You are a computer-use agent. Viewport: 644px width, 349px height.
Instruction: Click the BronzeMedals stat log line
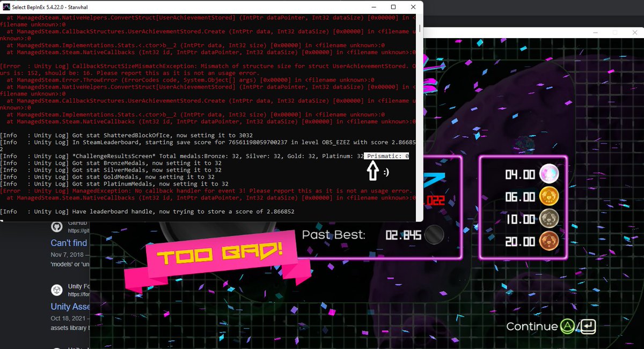(x=111, y=163)
